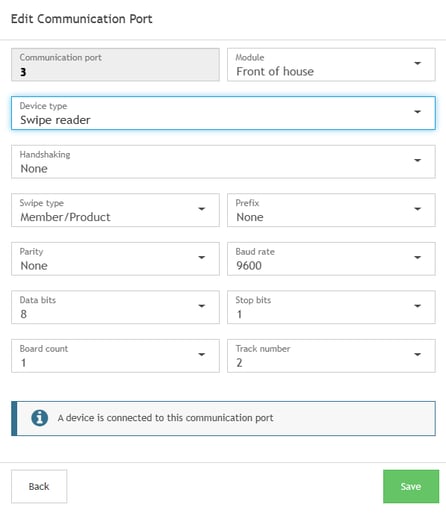Image resolution: width=446 pixels, height=513 pixels.
Task: Click the Device type caret arrow
Action: click(x=417, y=112)
